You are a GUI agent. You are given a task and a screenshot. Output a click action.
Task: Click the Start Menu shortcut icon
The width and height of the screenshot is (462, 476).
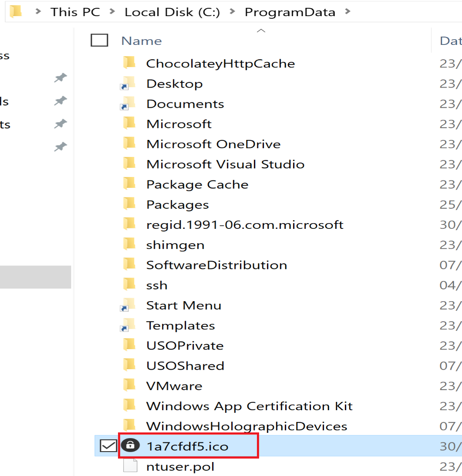[x=128, y=305]
